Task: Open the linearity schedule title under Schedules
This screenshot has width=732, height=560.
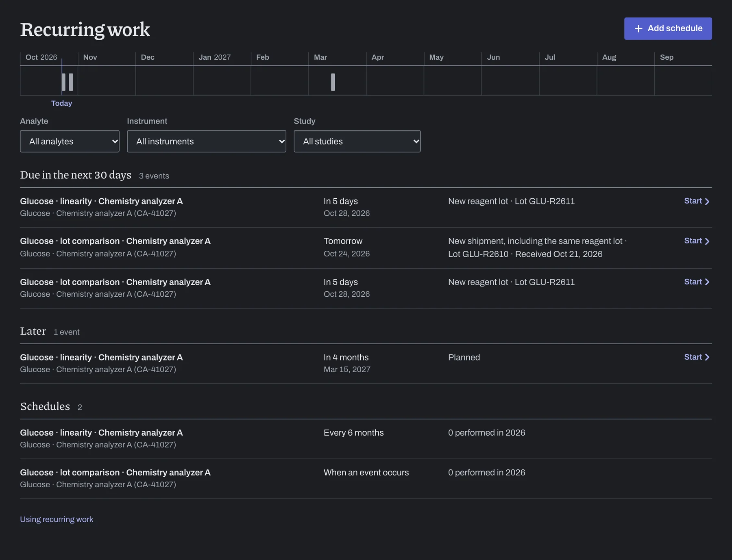Action: point(101,433)
